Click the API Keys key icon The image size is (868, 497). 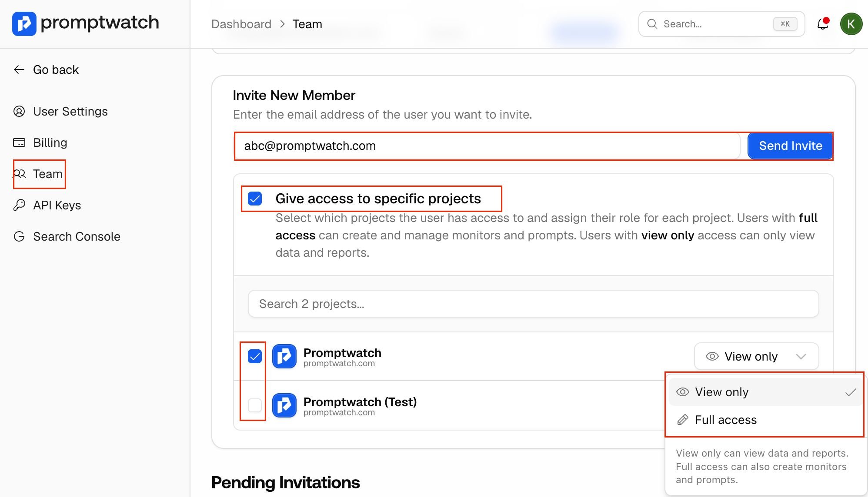pyautogui.click(x=19, y=205)
